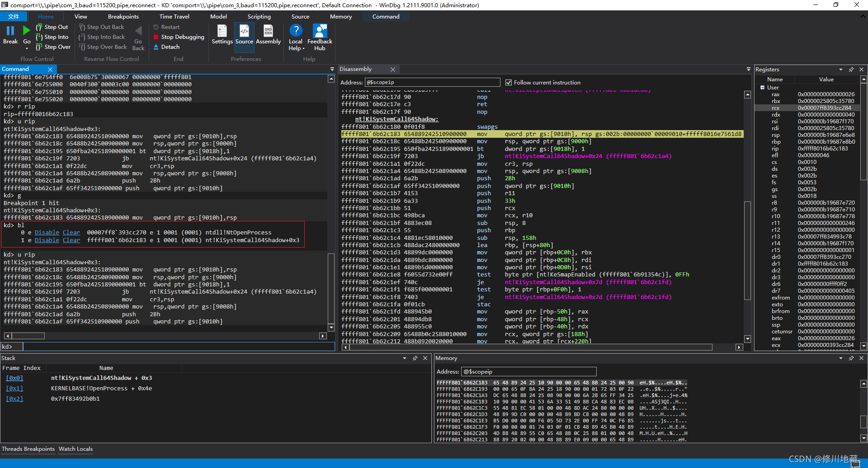
Task: Open the Time Travel ribbon tab
Action: tap(175, 16)
